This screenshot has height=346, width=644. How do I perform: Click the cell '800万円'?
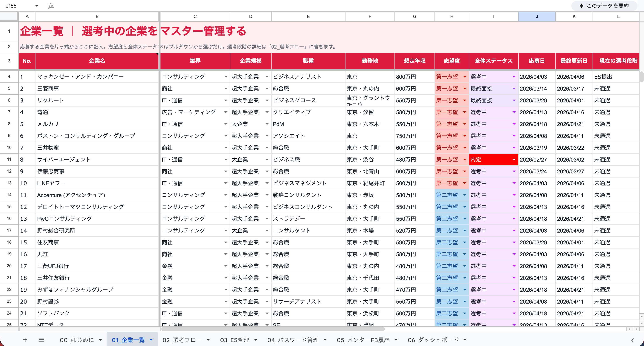click(414, 77)
